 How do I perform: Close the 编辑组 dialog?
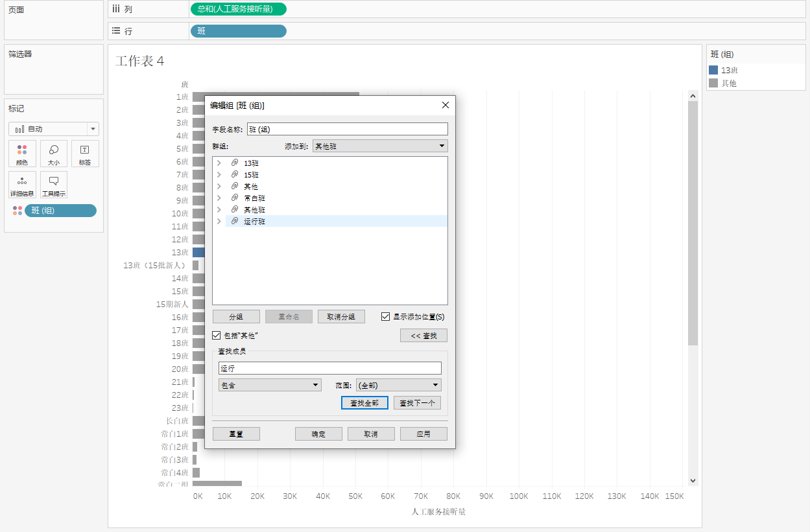pyautogui.click(x=446, y=105)
